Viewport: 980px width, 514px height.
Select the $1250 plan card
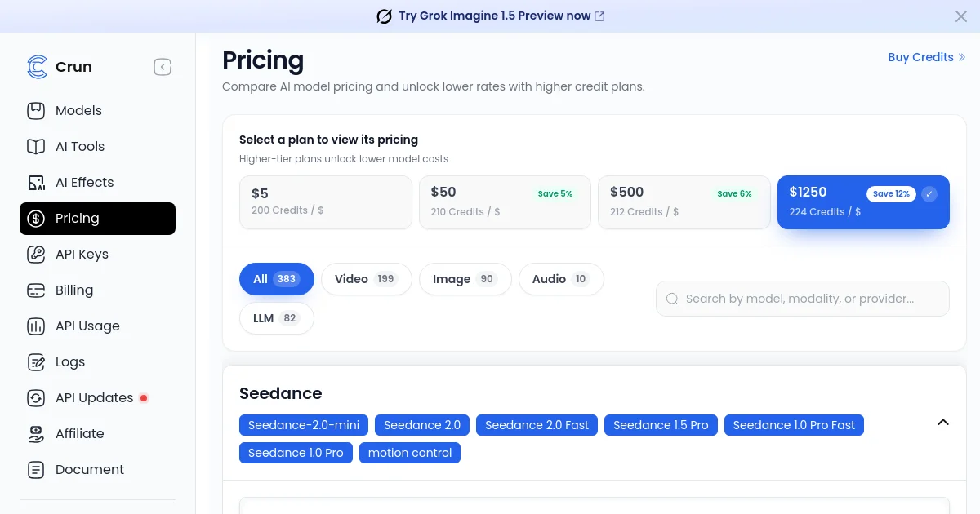863,202
